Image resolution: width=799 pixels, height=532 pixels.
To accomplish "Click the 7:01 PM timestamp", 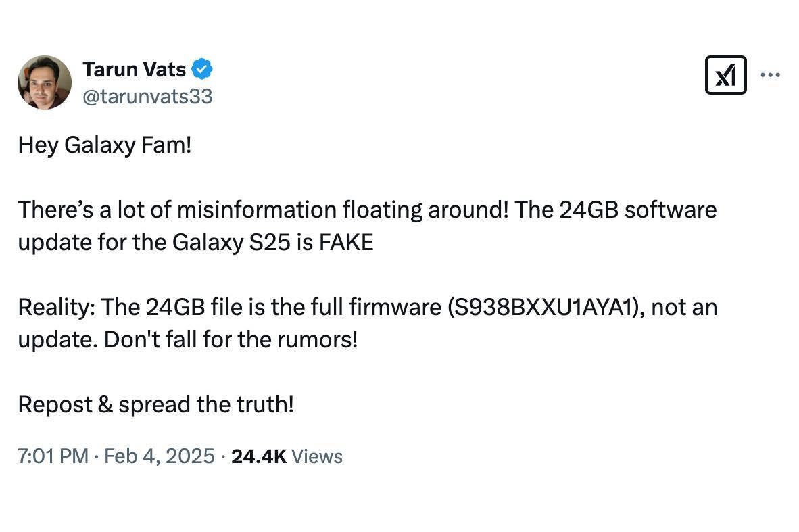I will click(x=53, y=456).
